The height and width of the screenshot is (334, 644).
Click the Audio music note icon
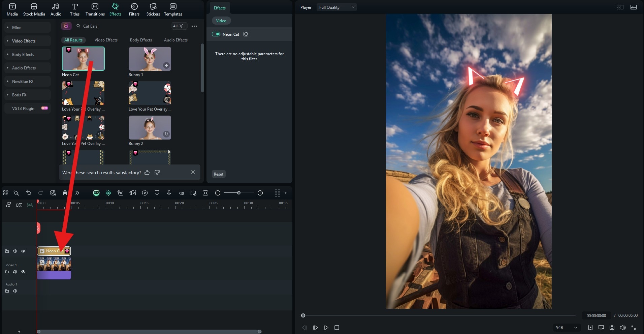coord(56,7)
